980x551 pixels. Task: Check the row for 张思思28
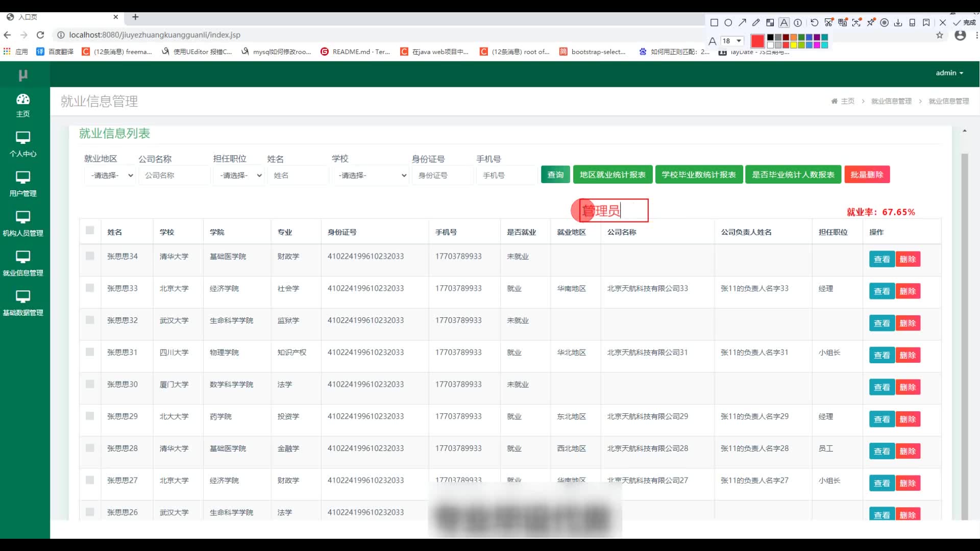click(x=90, y=448)
